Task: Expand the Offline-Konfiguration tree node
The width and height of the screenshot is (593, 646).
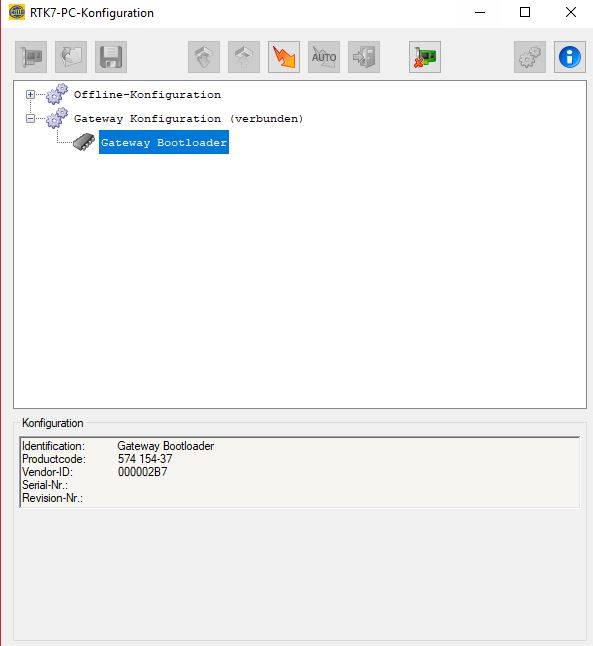Action: click(30, 94)
